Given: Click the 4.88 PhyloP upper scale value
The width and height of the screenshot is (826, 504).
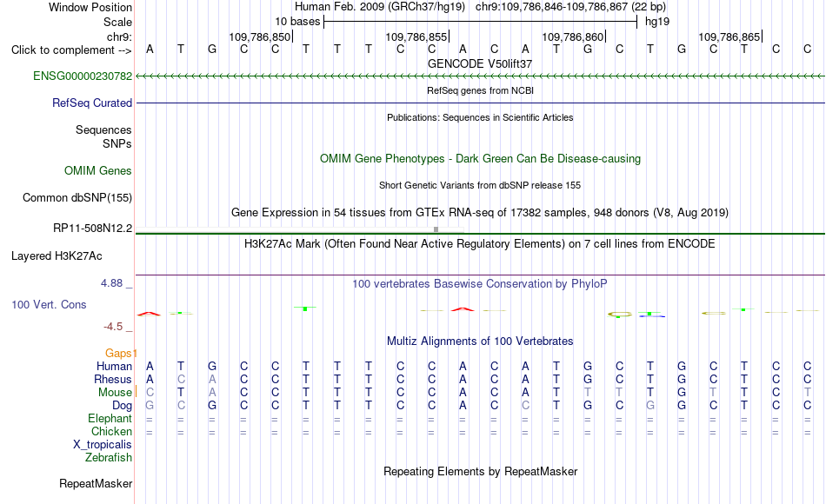Looking at the screenshot, I should pyautogui.click(x=111, y=283).
